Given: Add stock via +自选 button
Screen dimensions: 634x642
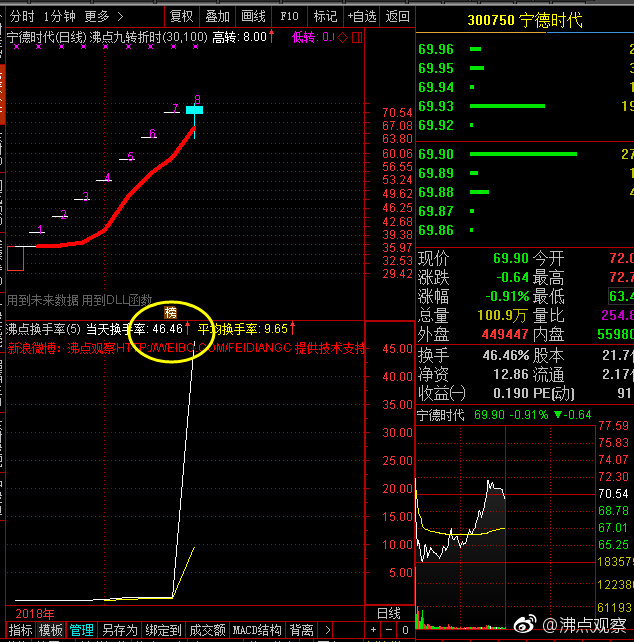Looking at the screenshot, I should [362, 16].
